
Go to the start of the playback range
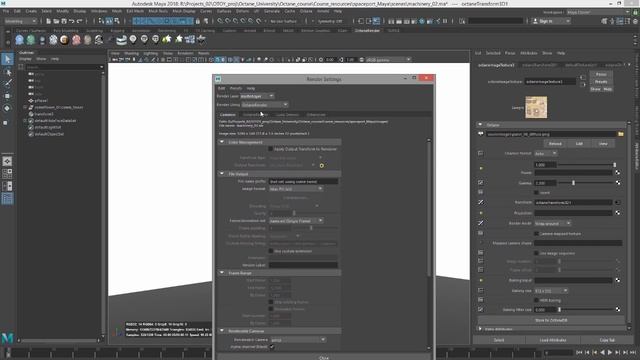580,352
